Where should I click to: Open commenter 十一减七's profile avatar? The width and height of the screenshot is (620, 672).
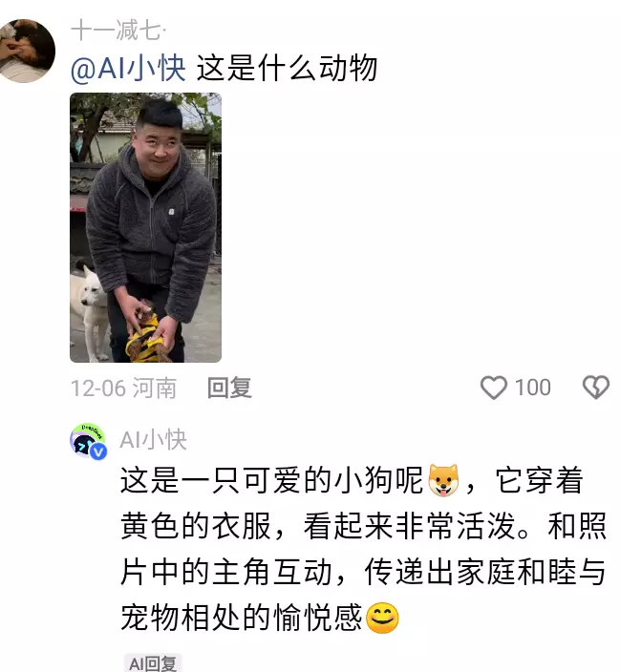point(27,51)
